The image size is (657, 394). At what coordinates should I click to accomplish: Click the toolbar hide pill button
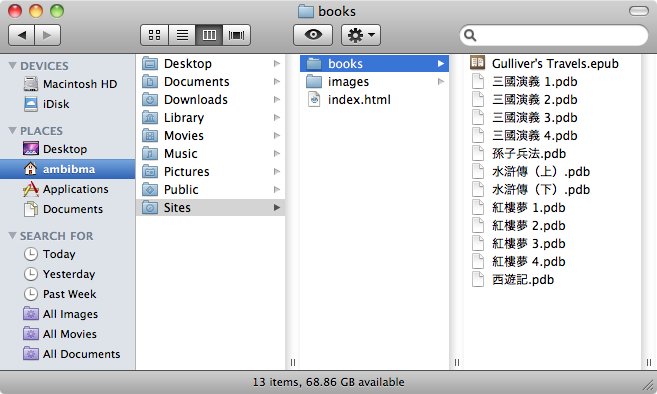(x=639, y=11)
